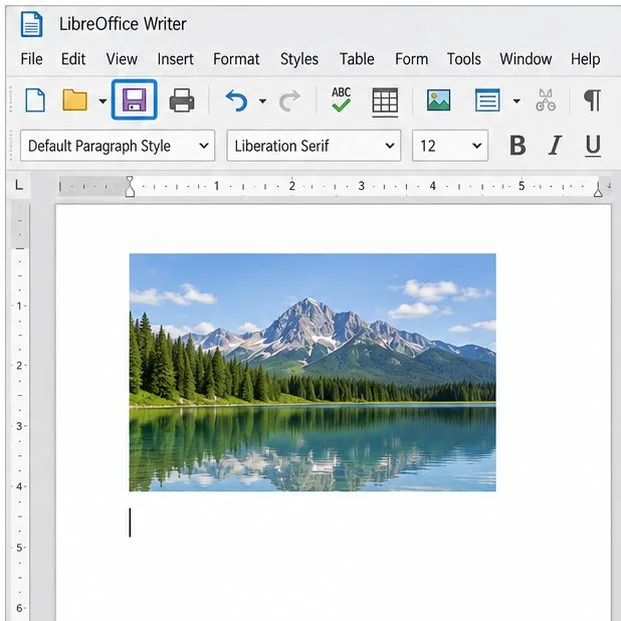Run ABC spelling check icon
This screenshot has height=621, width=621.
coord(341,99)
